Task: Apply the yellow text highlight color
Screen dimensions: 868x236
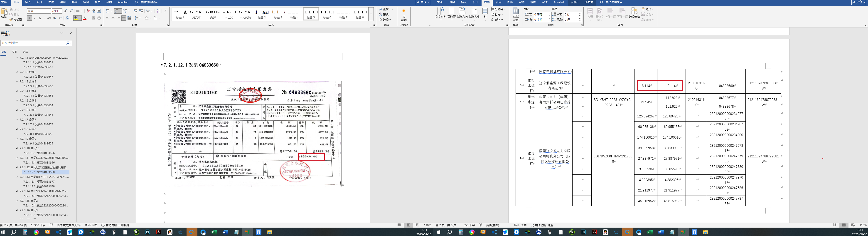Action: [x=76, y=18]
